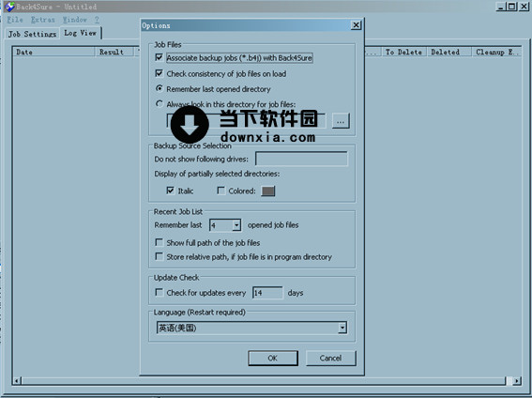
Task: Open the Extras menu
Action: (x=43, y=20)
